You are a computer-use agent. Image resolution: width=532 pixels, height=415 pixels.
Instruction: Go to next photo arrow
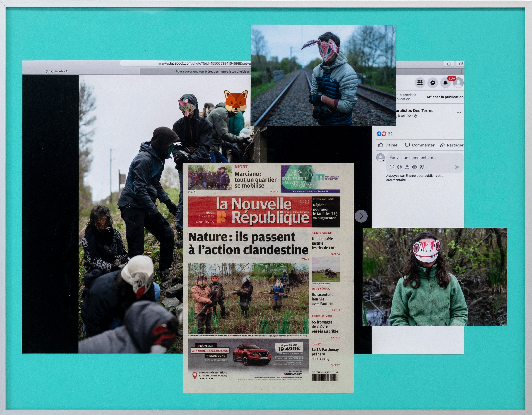pos(361,216)
